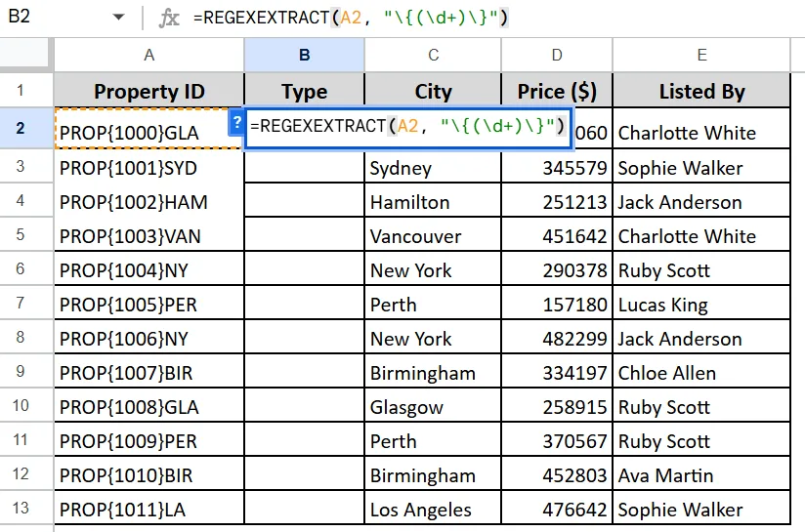
Task: Select column A header
Action: point(148,55)
